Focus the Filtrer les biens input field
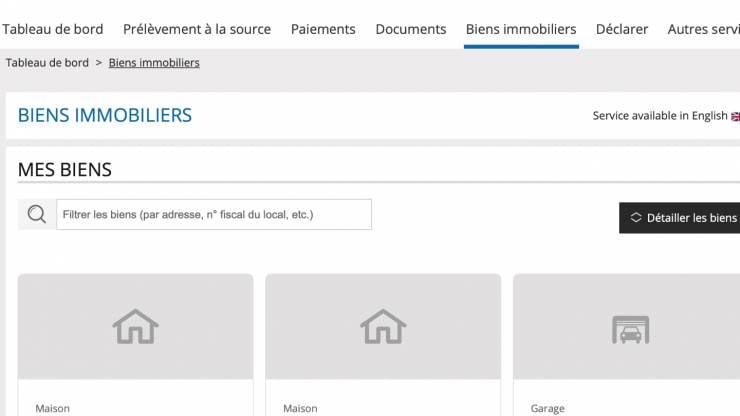Screen dimensions: 740x416 pyautogui.click(x=214, y=214)
